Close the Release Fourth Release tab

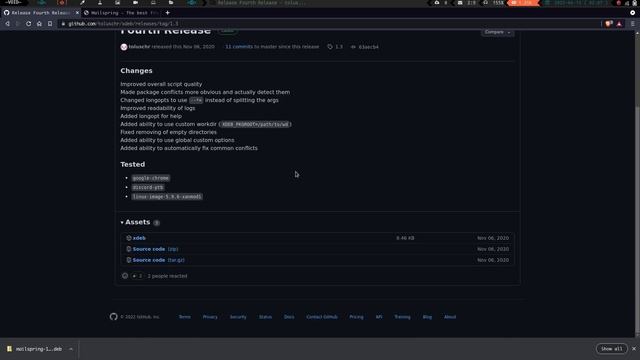77,13
